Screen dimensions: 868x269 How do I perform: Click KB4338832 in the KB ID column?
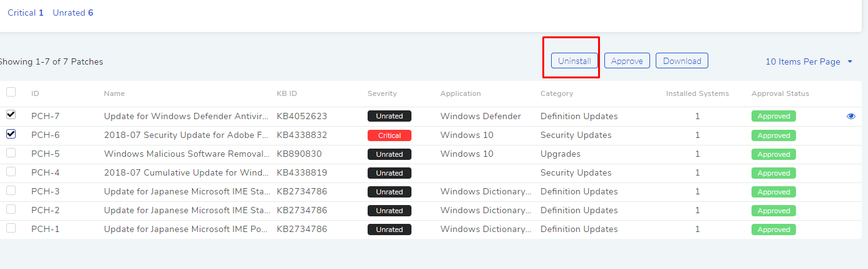(302, 135)
